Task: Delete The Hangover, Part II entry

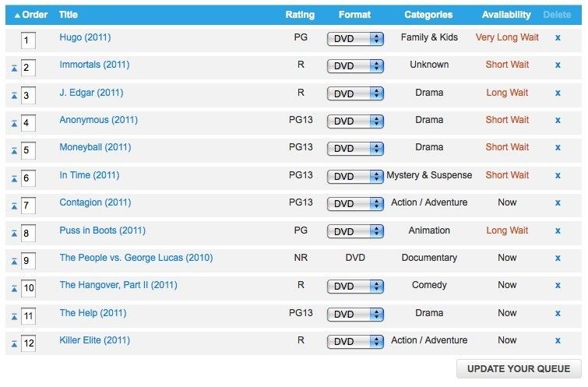Action: tap(558, 285)
